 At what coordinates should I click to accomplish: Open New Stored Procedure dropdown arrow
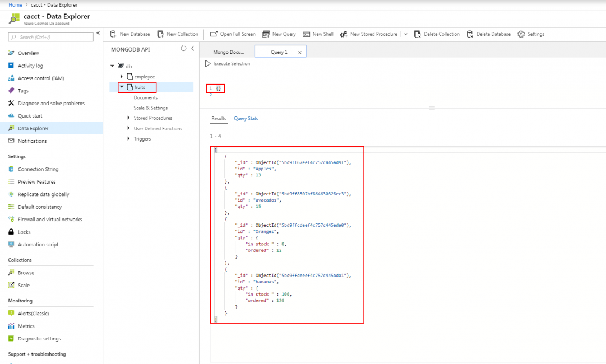tap(406, 34)
